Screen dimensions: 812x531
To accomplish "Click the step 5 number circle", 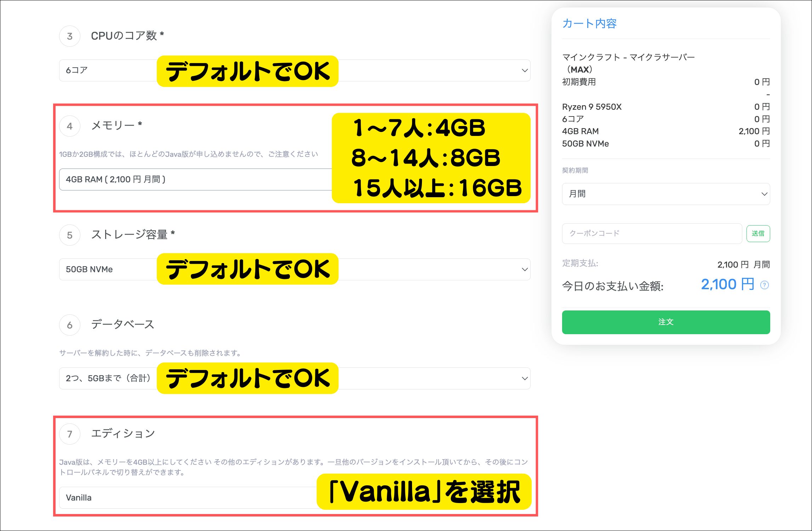I will [70, 235].
